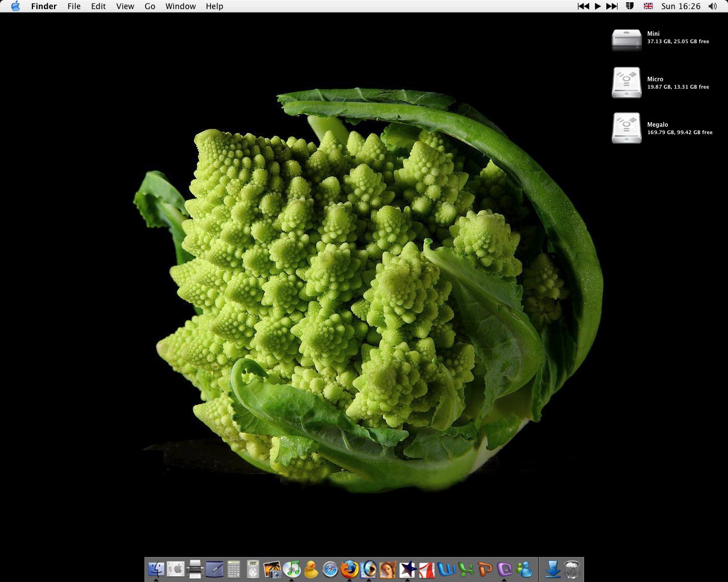
Task: Click the Megalo drive name label
Action: 657,124
